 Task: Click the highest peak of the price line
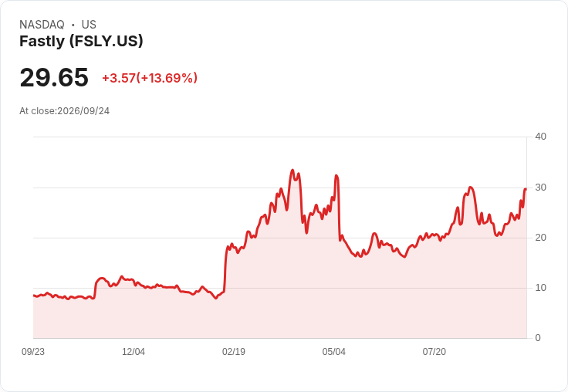[292, 170]
